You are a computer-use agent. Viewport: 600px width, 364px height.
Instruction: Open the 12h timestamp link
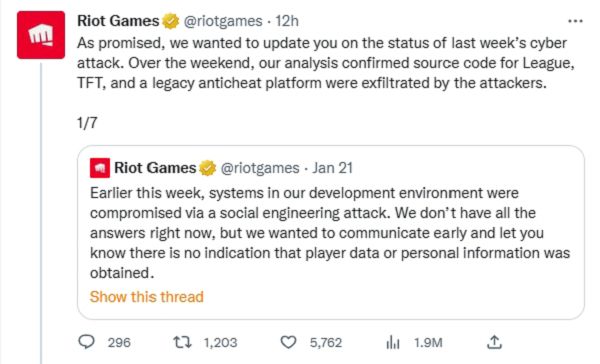pyautogui.click(x=287, y=21)
